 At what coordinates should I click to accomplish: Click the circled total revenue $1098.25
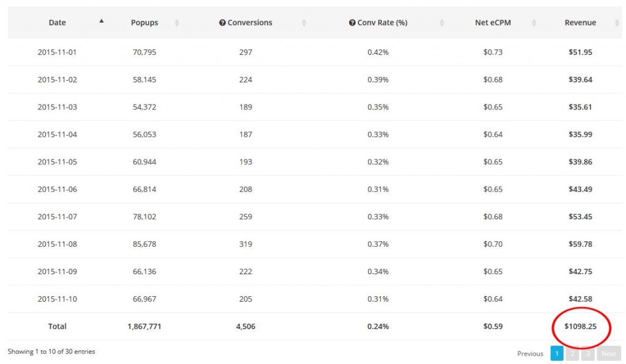pos(580,327)
